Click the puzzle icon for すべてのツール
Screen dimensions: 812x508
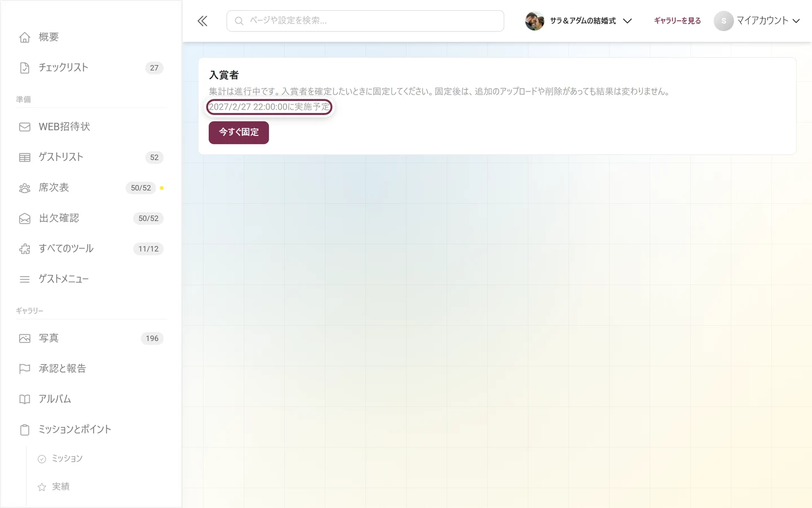25,249
